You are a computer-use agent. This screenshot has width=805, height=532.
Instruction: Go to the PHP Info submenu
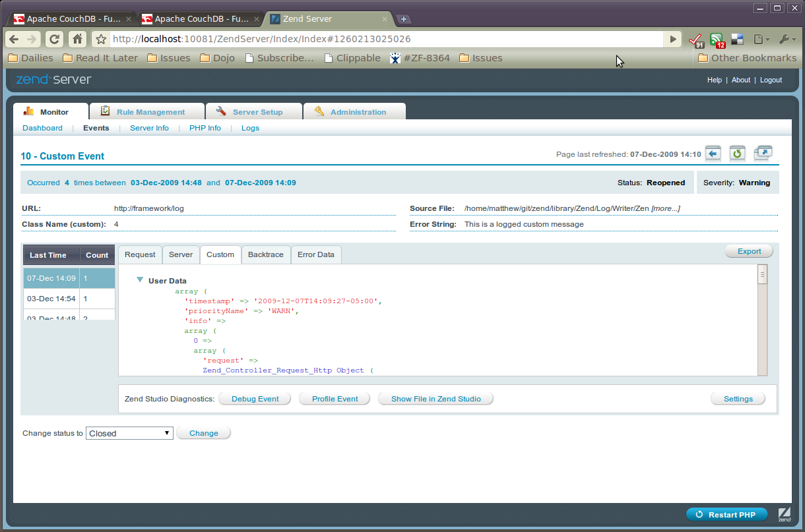click(x=205, y=128)
